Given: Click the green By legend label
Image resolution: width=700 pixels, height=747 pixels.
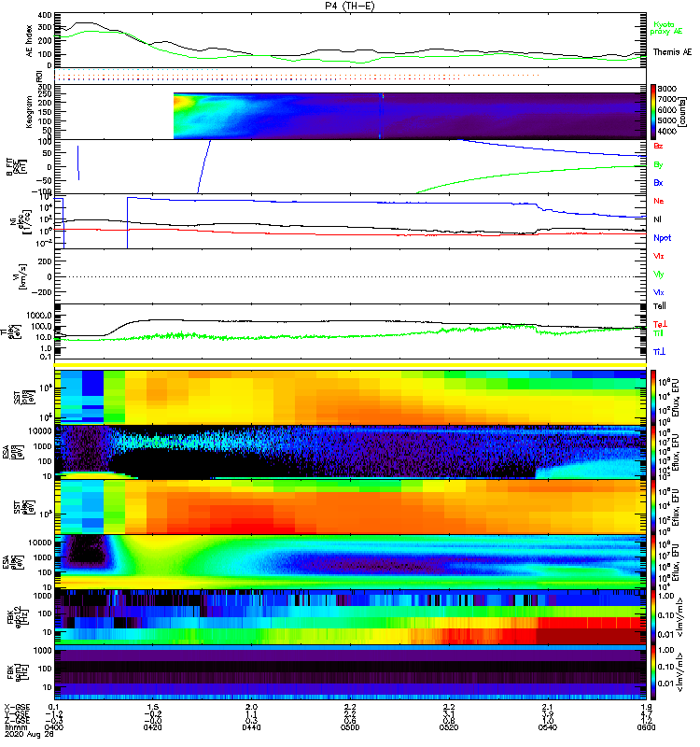Looking at the screenshot, I should 658,164.
